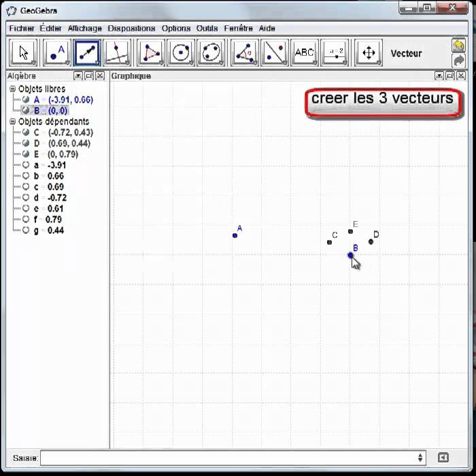476x476 pixels.
Task: Select the Angle tool
Action: coord(244,52)
